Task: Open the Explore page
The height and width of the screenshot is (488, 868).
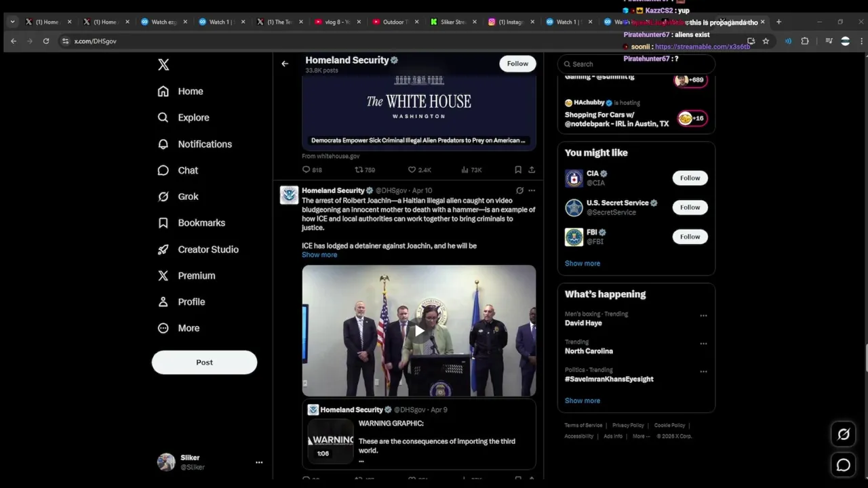Action: (183, 117)
